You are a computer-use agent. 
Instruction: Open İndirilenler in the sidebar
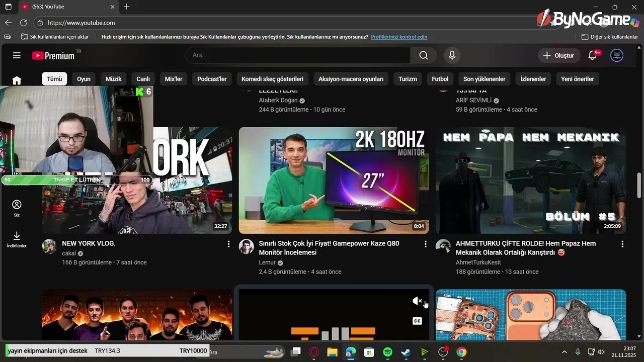[x=17, y=239]
